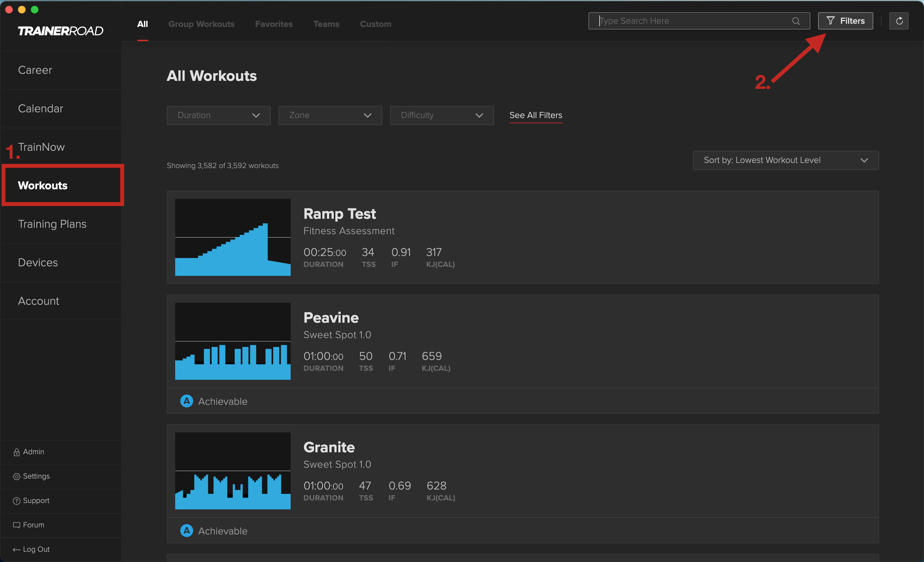Click the Support question mark icon
Image resolution: width=924 pixels, height=562 pixels.
[x=16, y=501]
